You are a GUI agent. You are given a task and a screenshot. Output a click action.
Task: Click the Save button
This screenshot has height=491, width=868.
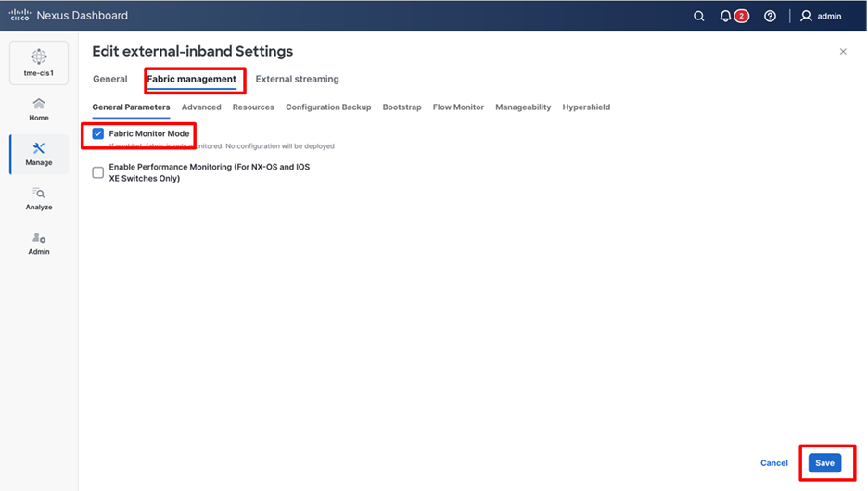[824, 463]
